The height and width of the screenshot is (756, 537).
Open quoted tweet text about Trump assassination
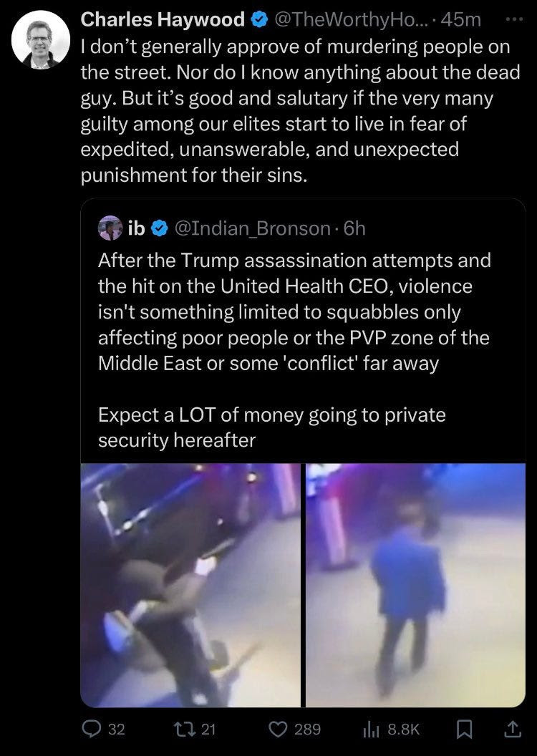click(x=294, y=350)
